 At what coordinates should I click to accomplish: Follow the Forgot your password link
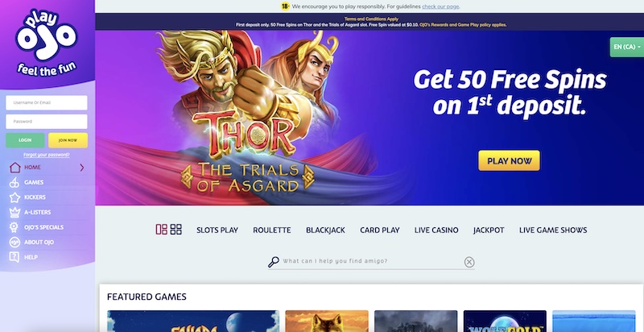tap(47, 155)
